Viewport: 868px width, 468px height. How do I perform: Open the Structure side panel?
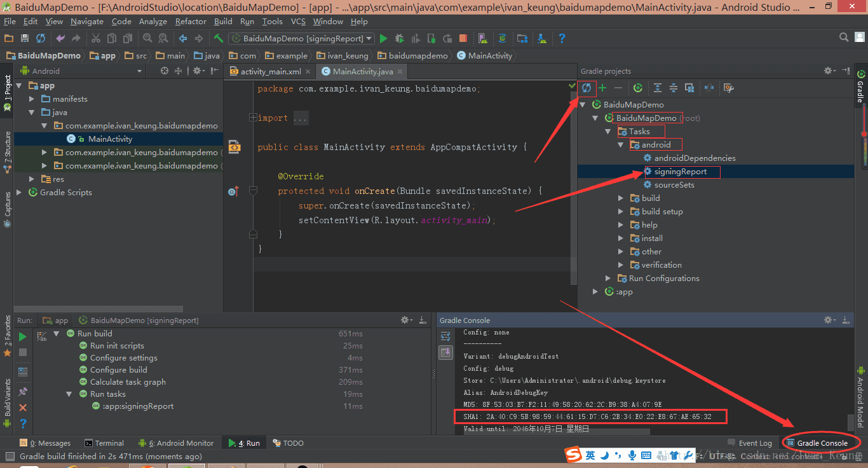[8, 153]
